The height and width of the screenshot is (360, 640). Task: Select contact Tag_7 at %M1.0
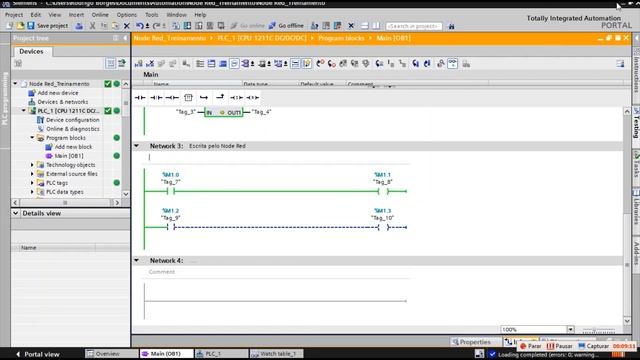click(x=171, y=191)
